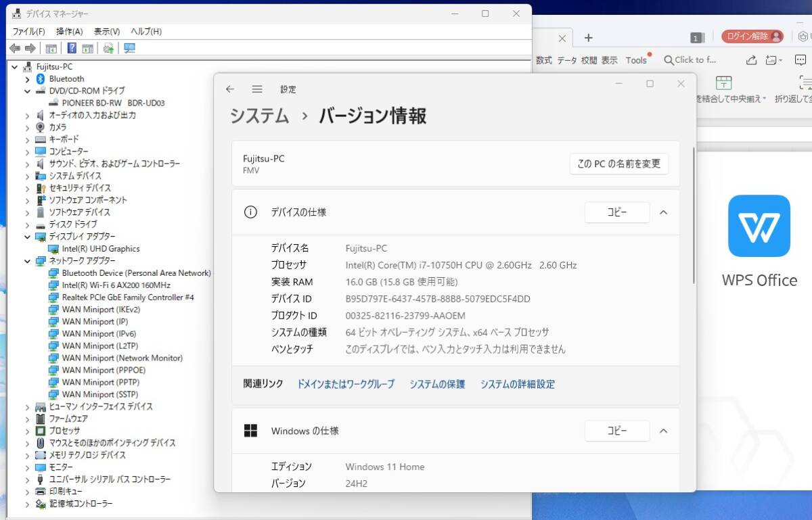The height and width of the screenshot is (520, 812).
Task: Click the Forward arrow in Device Manager toolbar
Action: click(x=30, y=48)
